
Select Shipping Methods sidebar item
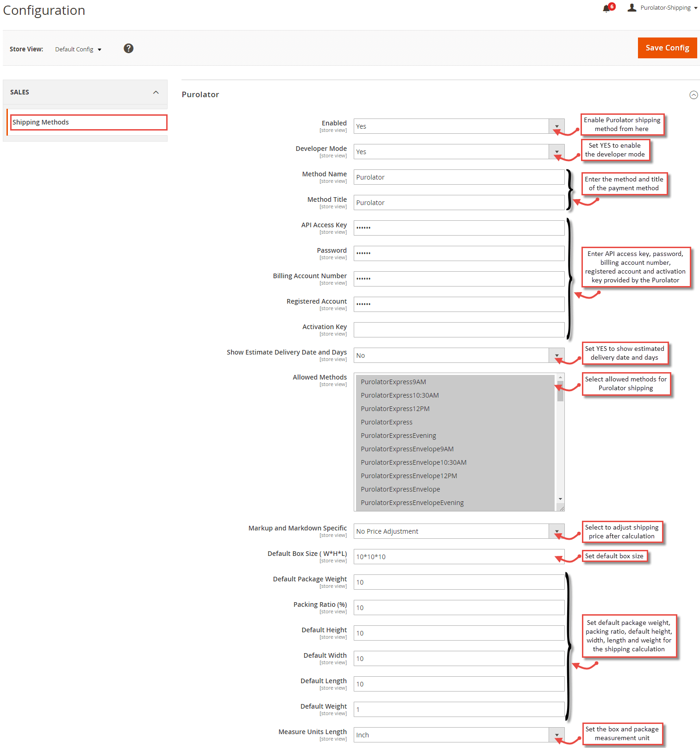88,122
